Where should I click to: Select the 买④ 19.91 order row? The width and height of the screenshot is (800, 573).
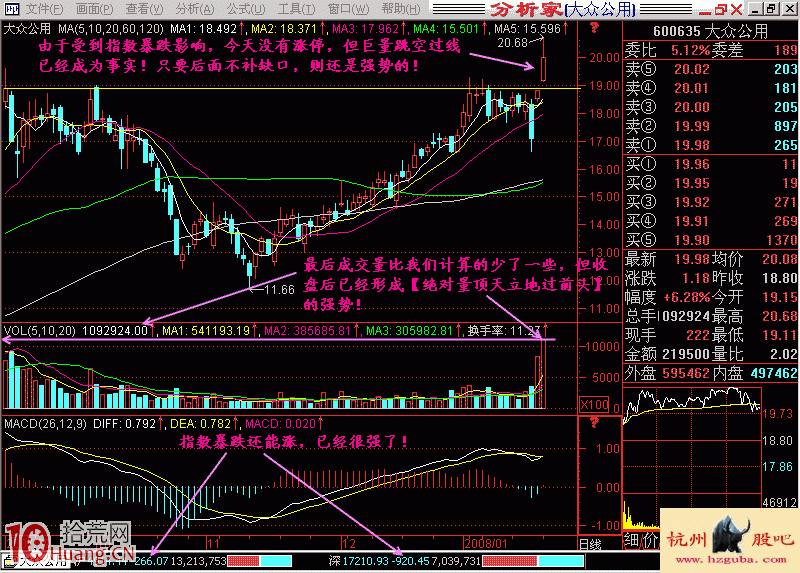pyautogui.click(x=711, y=221)
